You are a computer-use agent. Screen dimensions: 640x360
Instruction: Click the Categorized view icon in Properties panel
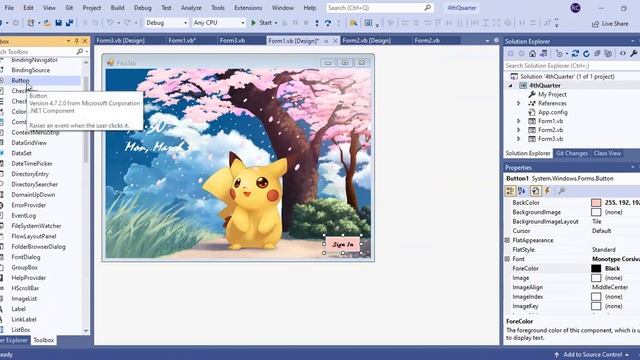510,191
